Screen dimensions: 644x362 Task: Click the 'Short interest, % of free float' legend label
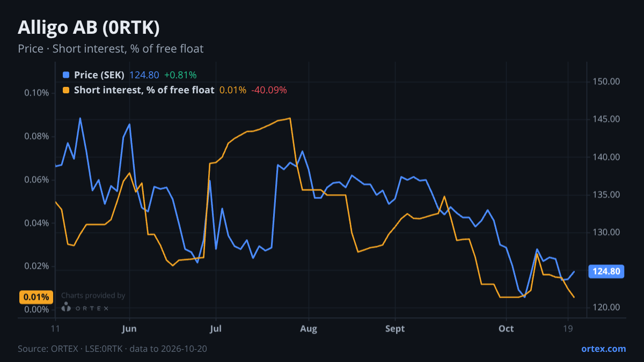pyautogui.click(x=144, y=90)
